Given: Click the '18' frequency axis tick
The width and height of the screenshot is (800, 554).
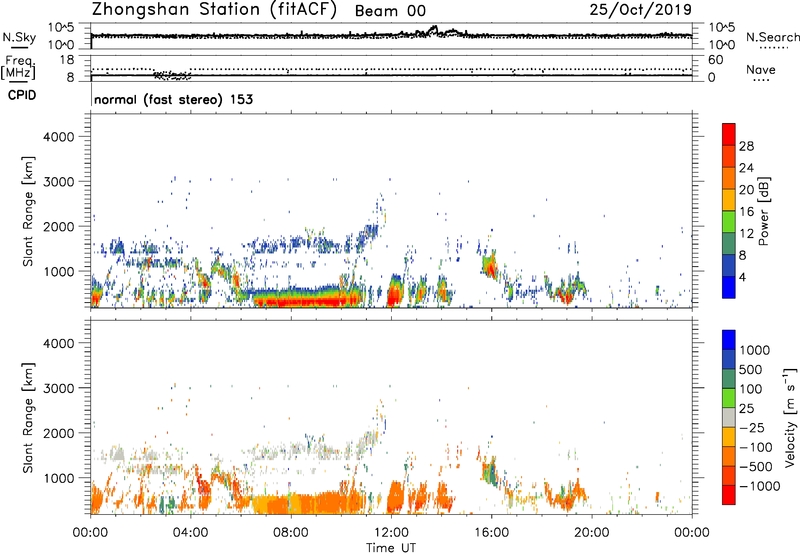Looking at the screenshot, I should 66,60.
